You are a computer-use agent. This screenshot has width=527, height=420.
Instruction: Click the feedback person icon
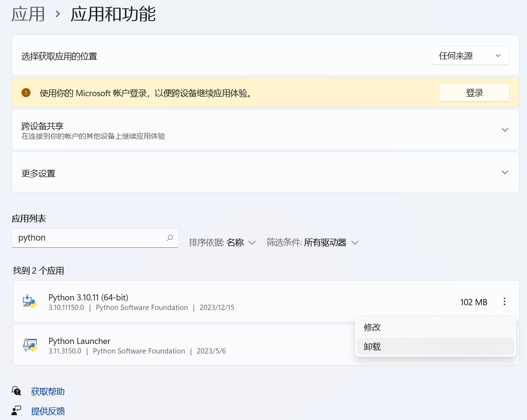coord(16,410)
